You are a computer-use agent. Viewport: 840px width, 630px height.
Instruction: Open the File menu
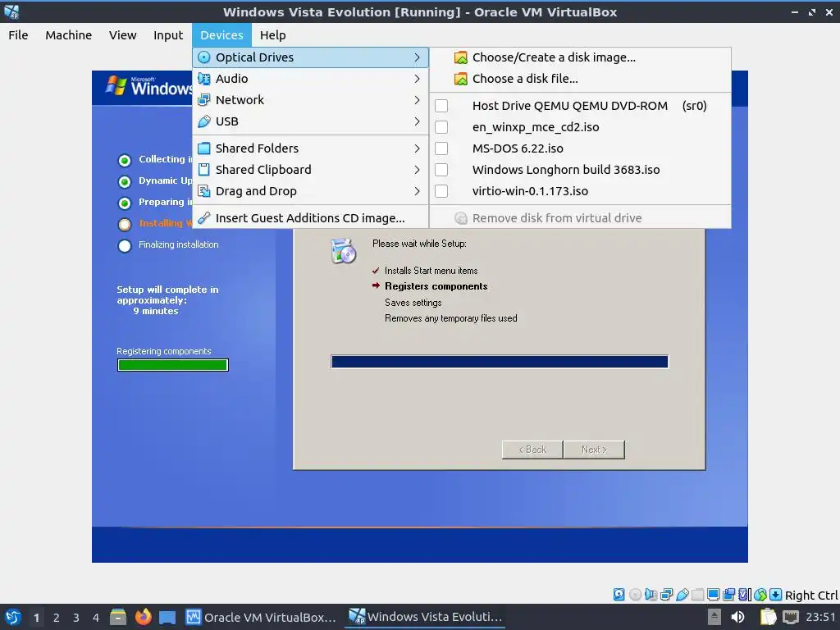coord(18,35)
